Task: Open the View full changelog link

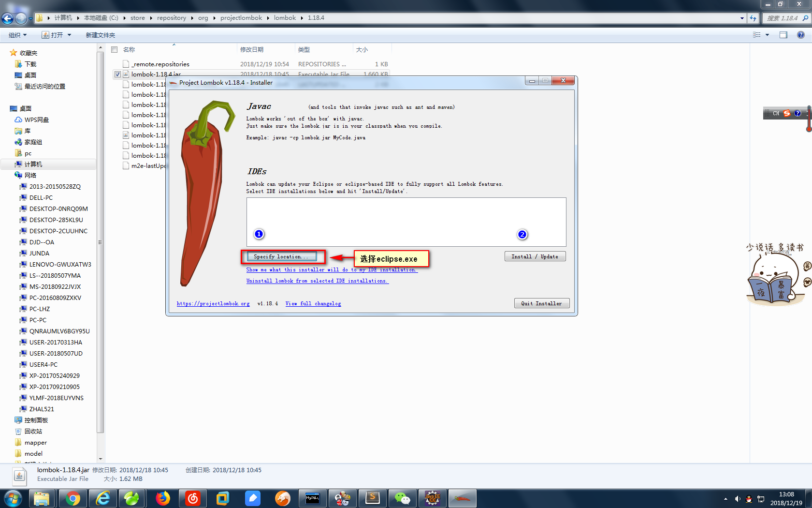Action: coord(313,303)
